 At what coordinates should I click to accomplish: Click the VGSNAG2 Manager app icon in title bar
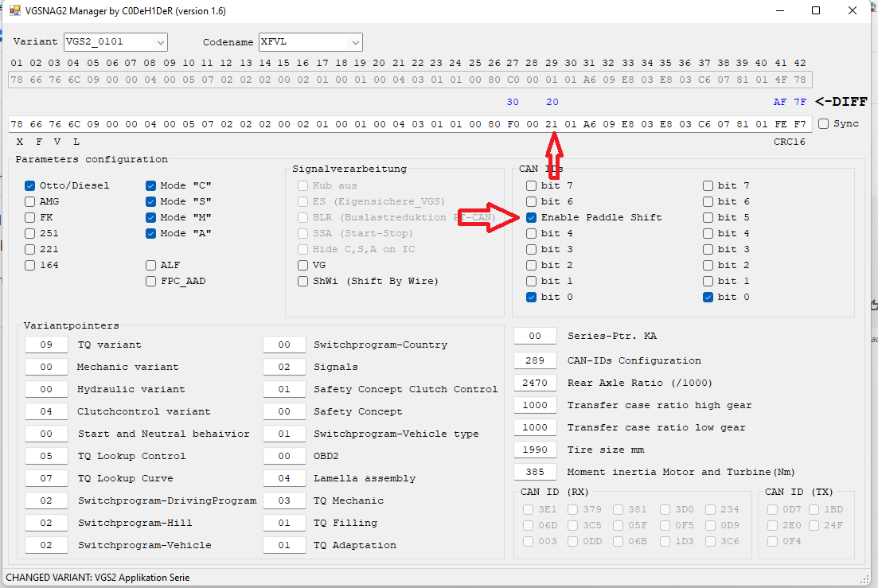click(14, 11)
